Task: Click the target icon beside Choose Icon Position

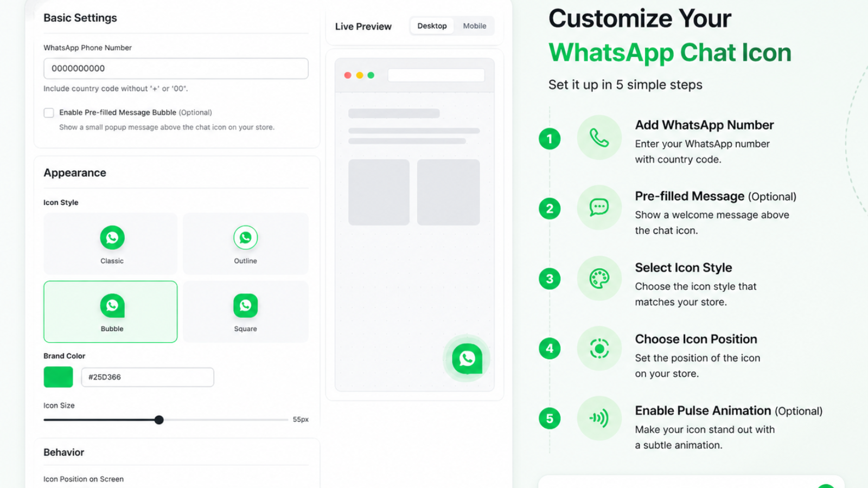Action: tap(599, 348)
